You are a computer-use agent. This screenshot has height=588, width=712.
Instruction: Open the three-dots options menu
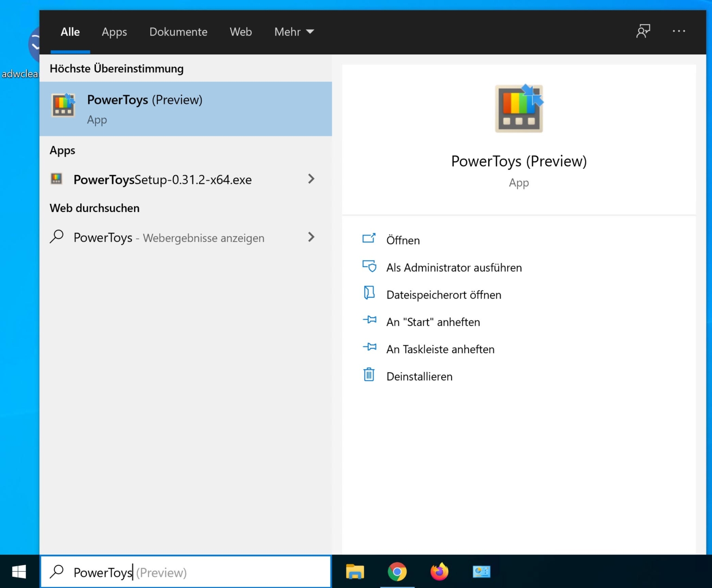pyautogui.click(x=679, y=31)
